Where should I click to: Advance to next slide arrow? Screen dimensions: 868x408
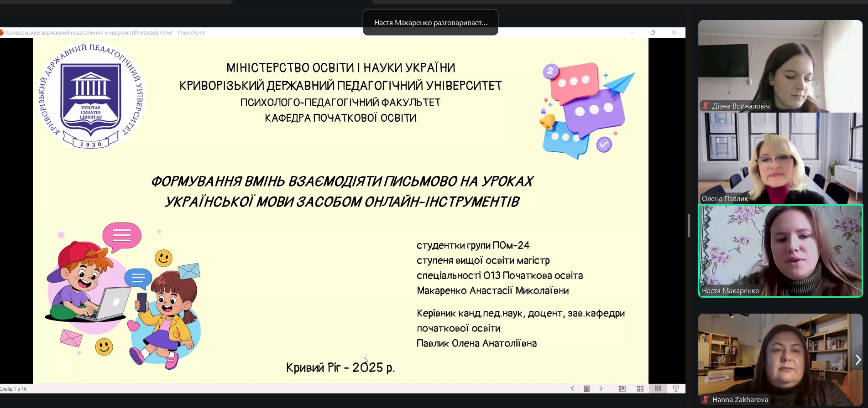pyautogui.click(x=601, y=389)
